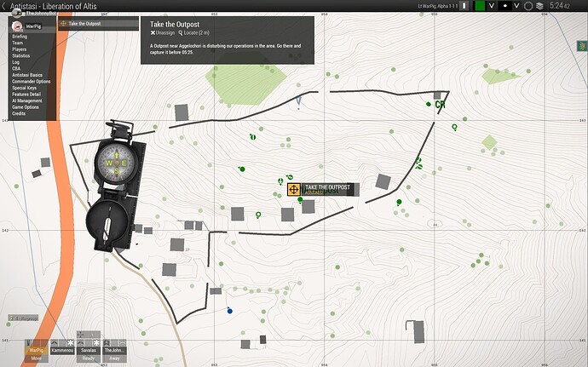Open the Commander Options entry
The height and width of the screenshot is (367, 588).
[32, 82]
